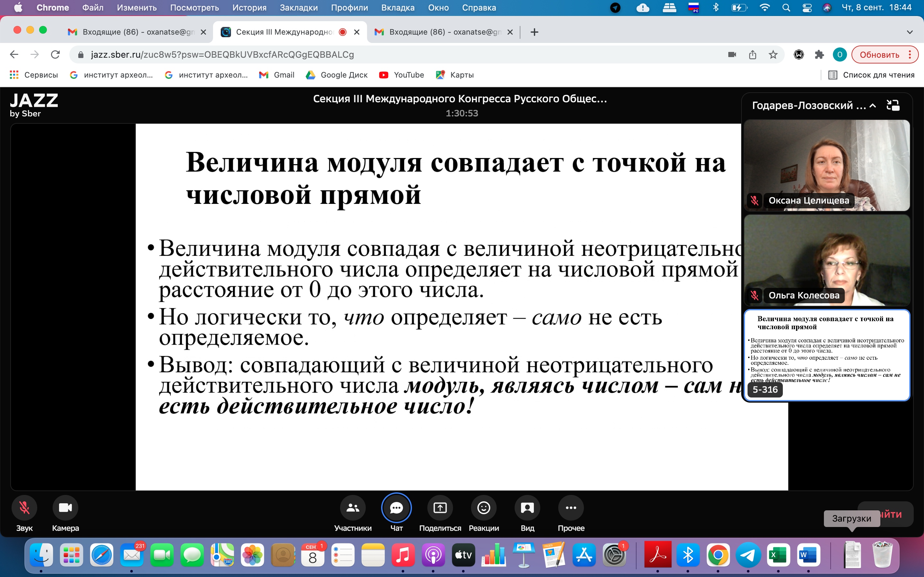Click the switch layout icon beside Годарев-Лозовский
The image size is (924, 577).
click(893, 105)
